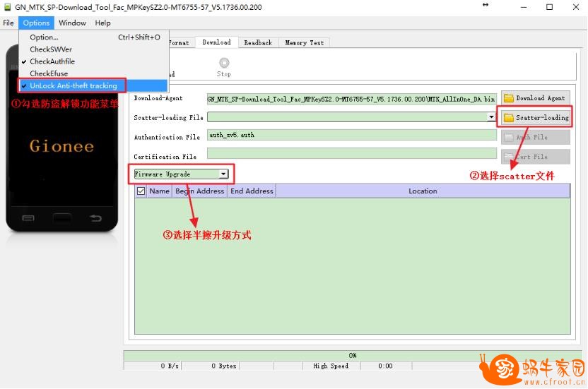Click the Download Agent folder button
Viewport: 588px width, 389px height.
pos(535,98)
